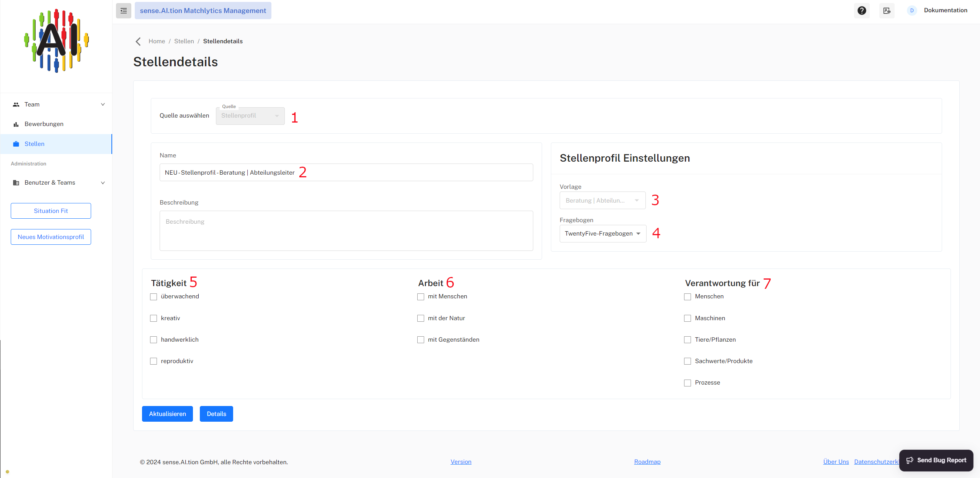
Task: Check the handwerklich checkbox
Action: point(154,340)
